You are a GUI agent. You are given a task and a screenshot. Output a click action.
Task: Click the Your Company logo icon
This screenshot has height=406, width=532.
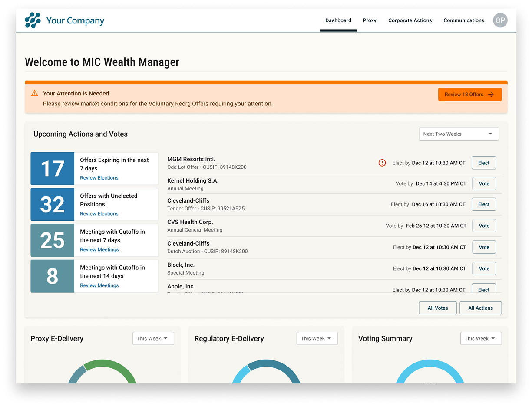coord(33,20)
